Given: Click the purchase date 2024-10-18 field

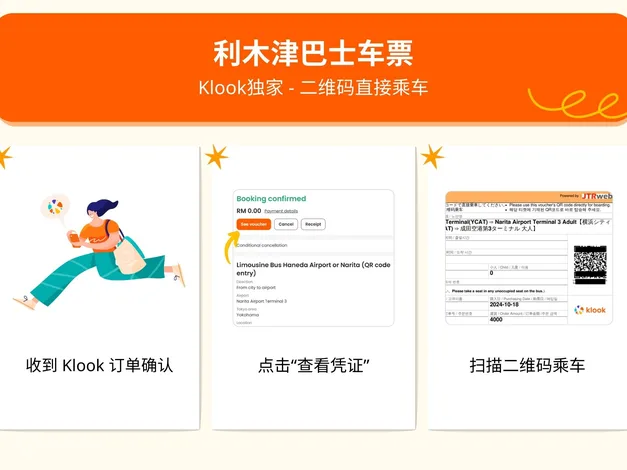Looking at the screenshot, I should click(504, 304).
